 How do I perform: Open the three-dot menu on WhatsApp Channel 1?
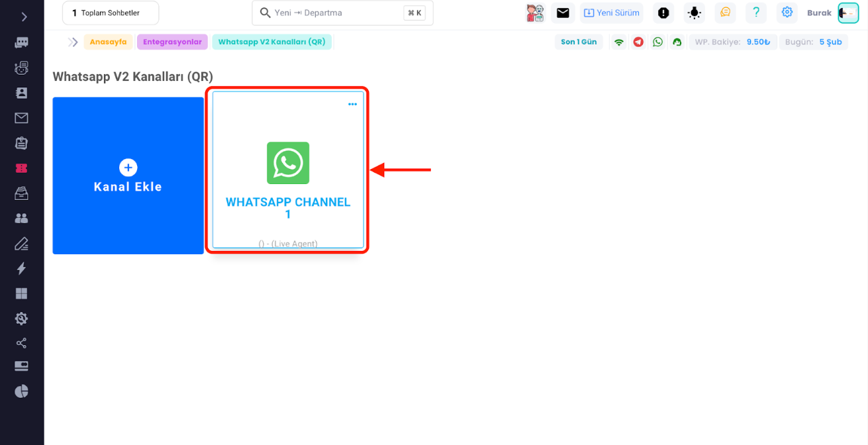pyautogui.click(x=352, y=104)
